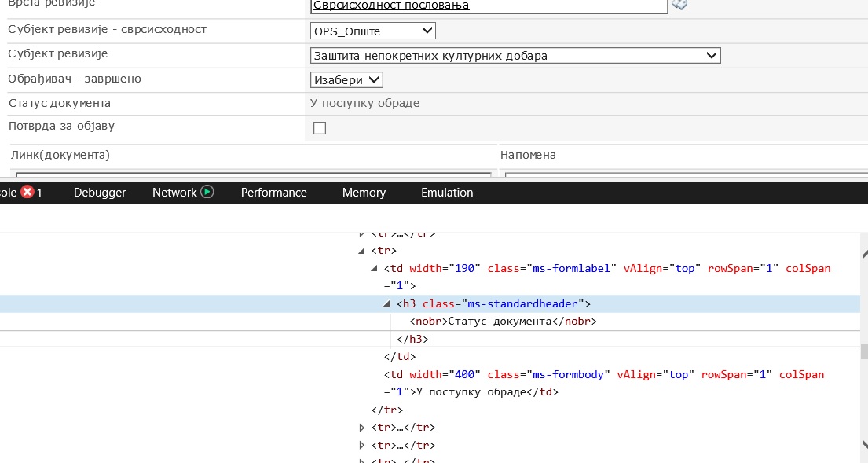Image resolution: width=868 pixels, height=463 pixels.
Task: Open the Заштита непокретних културних добара dropdown
Action: tap(515, 55)
